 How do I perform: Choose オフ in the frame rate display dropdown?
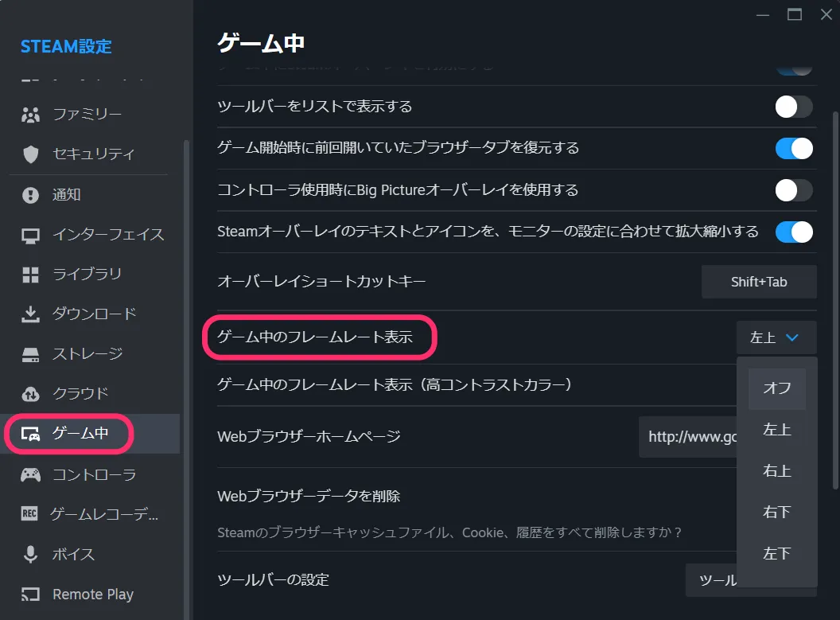(776, 388)
